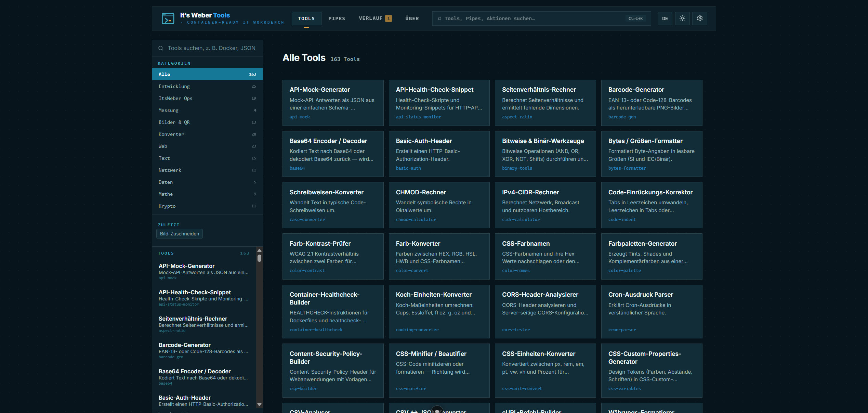Image resolution: width=868 pixels, height=413 pixels.
Task: Select the Alle category
Action: pyautogui.click(x=207, y=74)
